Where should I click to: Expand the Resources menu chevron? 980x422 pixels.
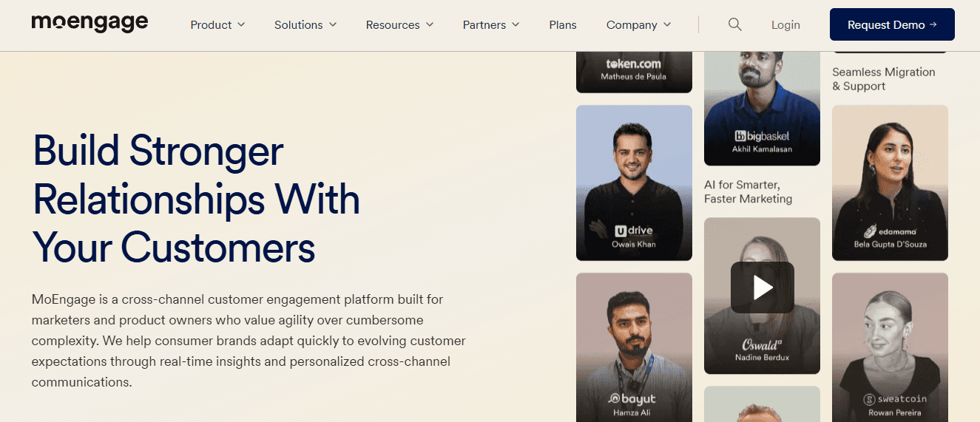(430, 24)
